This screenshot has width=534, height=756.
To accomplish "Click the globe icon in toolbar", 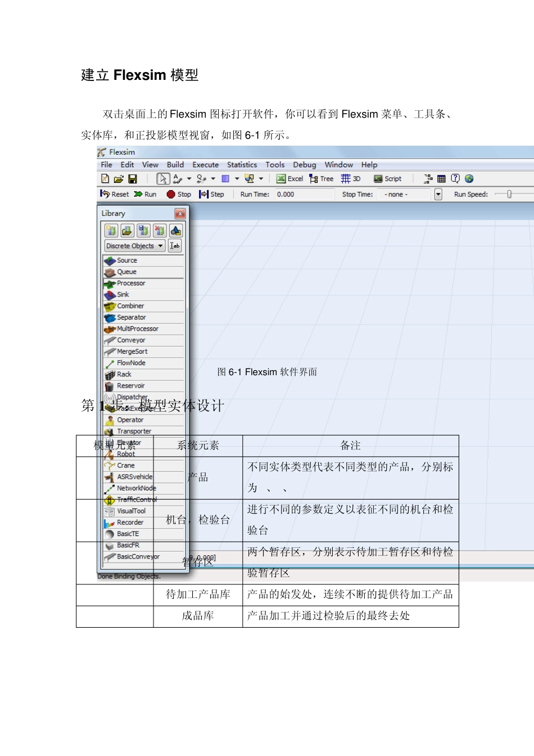I will [x=469, y=179].
